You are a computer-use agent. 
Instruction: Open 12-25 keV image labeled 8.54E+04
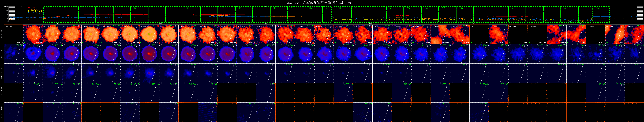[x=53, y=73]
